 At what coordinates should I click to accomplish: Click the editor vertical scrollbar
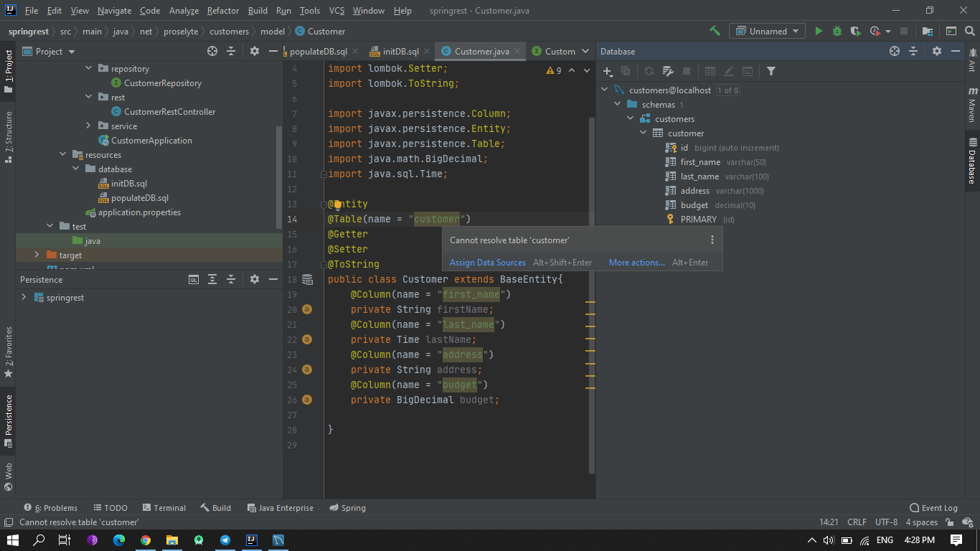pos(592,294)
